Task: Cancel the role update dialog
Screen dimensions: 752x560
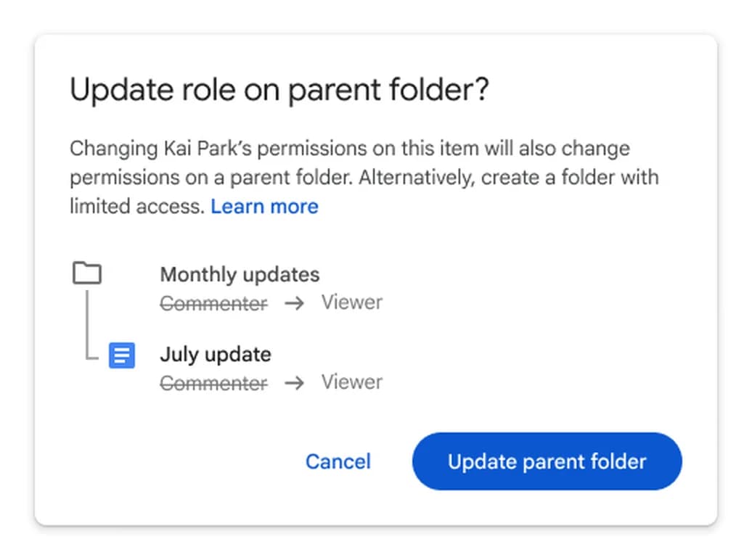Action: coord(338,462)
